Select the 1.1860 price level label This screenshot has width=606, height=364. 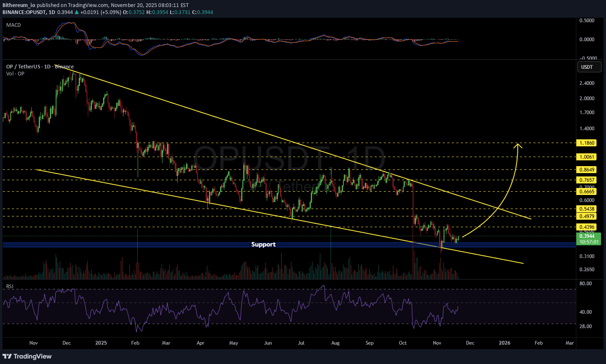(x=587, y=143)
